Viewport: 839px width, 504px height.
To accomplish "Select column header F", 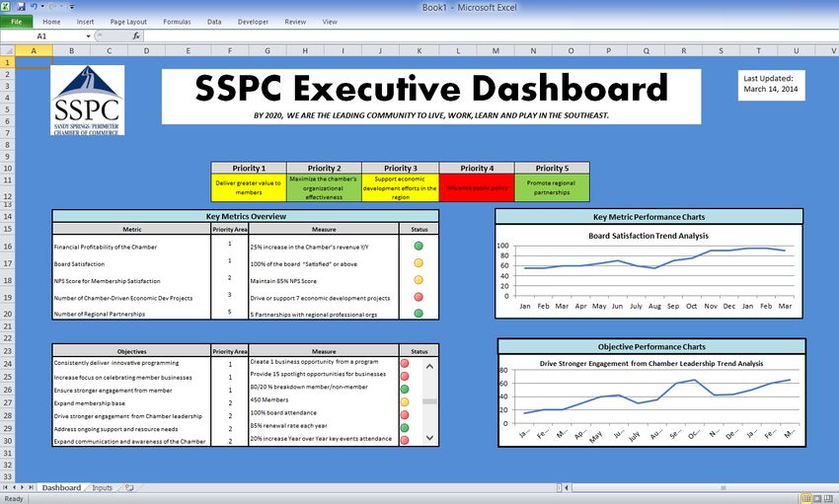I will pos(230,50).
